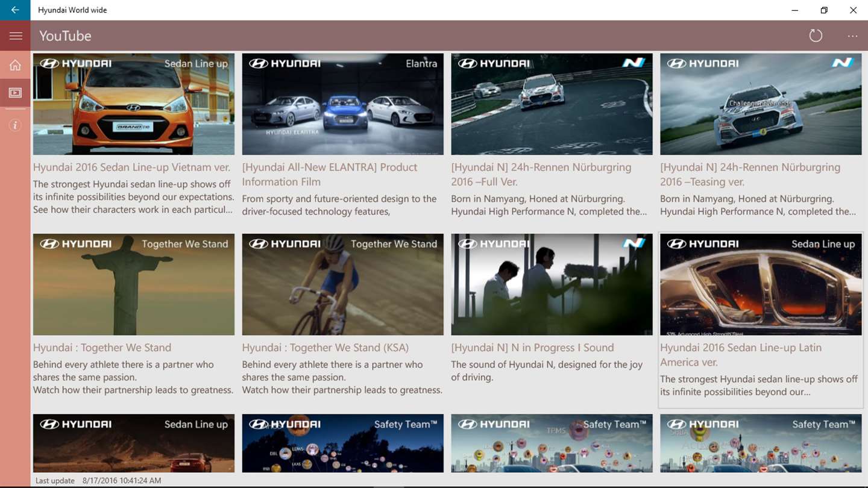Open '24h-Rennen Nürburgring 2016 –Teasing ver.' title
Image resolution: width=868 pixels, height=488 pixels.
click(x=750, y=175)
